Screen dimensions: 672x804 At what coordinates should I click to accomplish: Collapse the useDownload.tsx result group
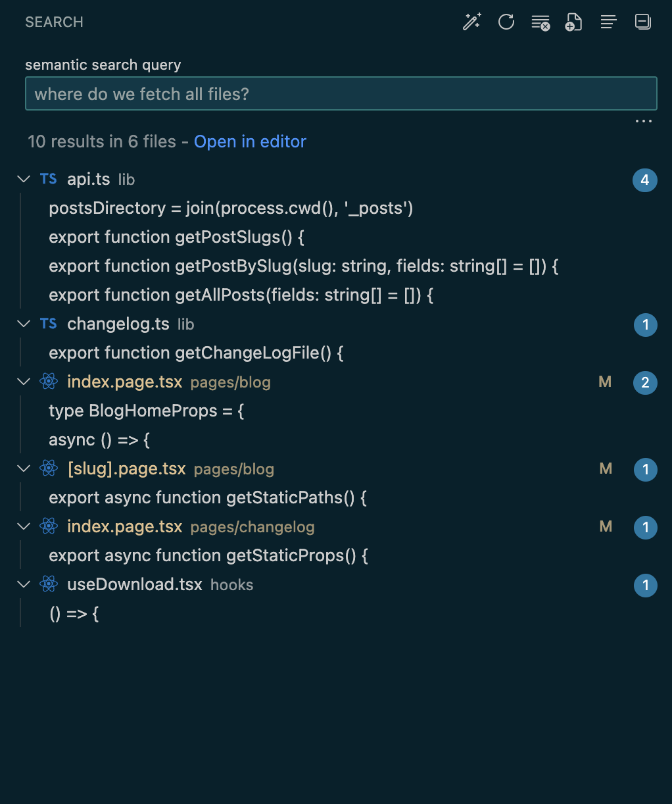click(x=24, y=584)
